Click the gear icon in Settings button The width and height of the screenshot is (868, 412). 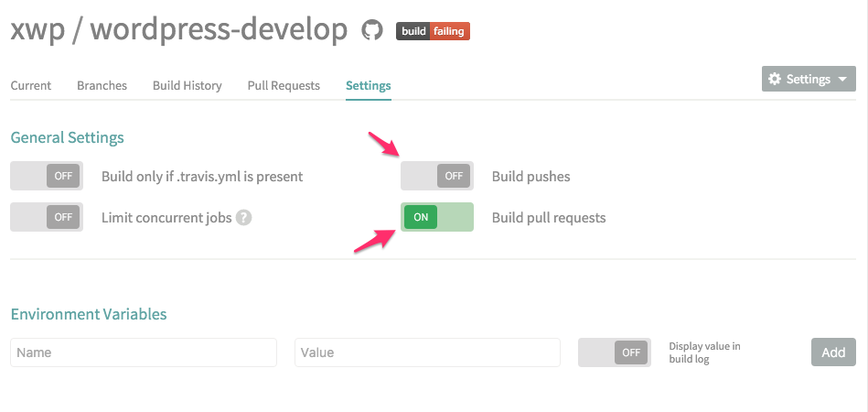coord(775,79)
